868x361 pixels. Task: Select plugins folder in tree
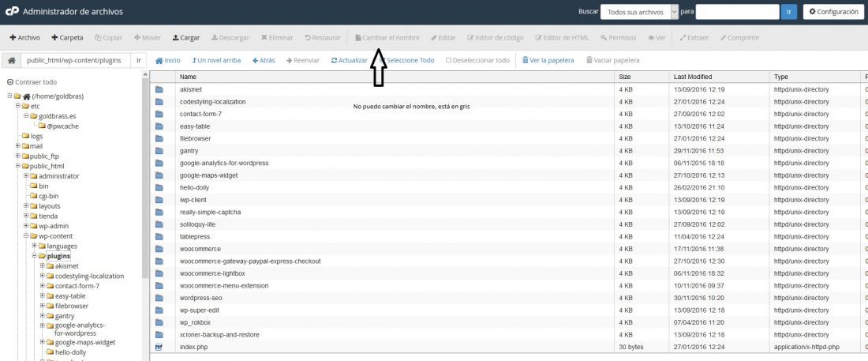tap(58, 256)
